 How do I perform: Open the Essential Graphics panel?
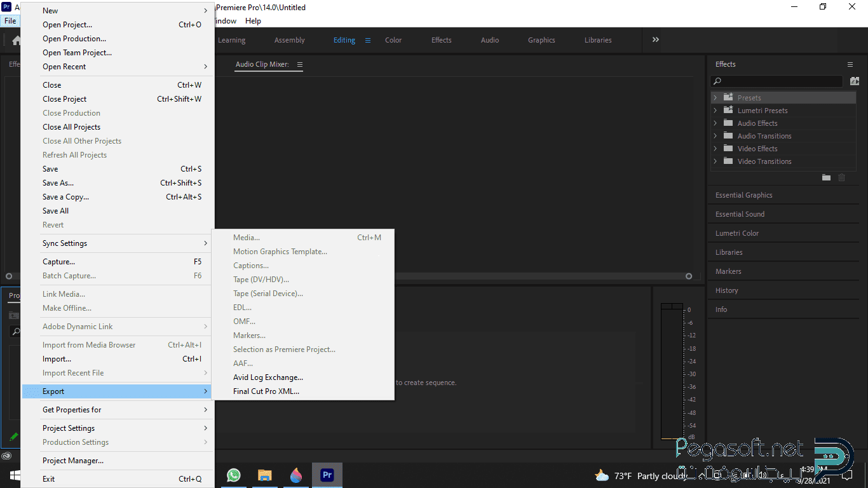click(744, 195)
